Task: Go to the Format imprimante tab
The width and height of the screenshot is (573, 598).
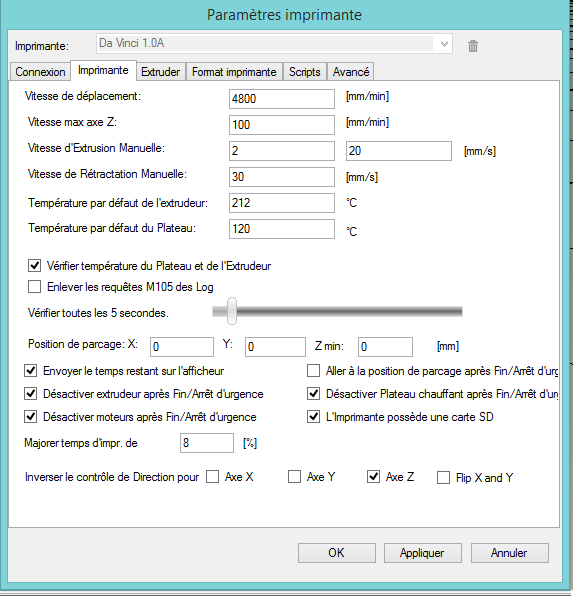Action: coord(234,72)
